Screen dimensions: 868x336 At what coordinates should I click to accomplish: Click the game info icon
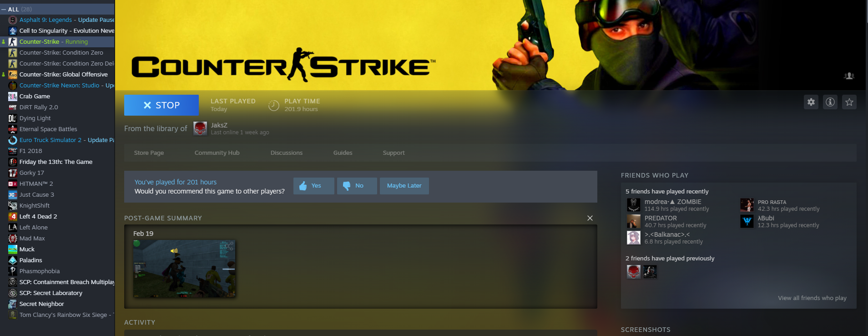(830, 102)
